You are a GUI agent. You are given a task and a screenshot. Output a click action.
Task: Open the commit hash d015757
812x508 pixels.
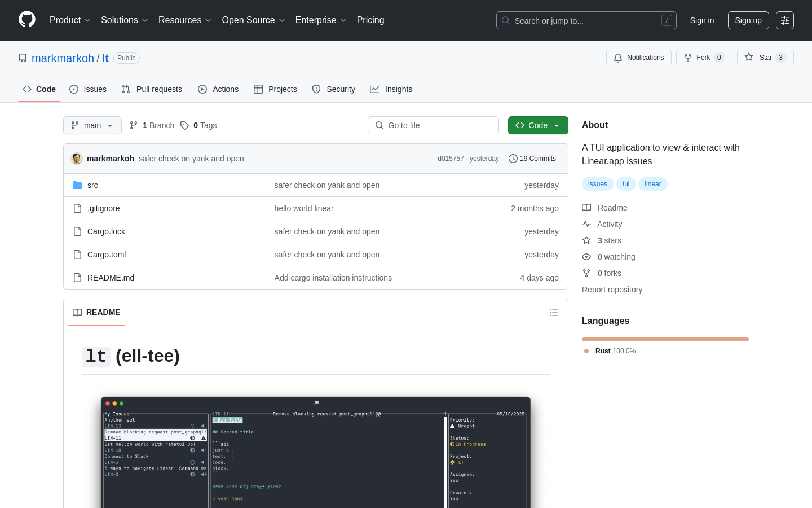click(451, 159)
